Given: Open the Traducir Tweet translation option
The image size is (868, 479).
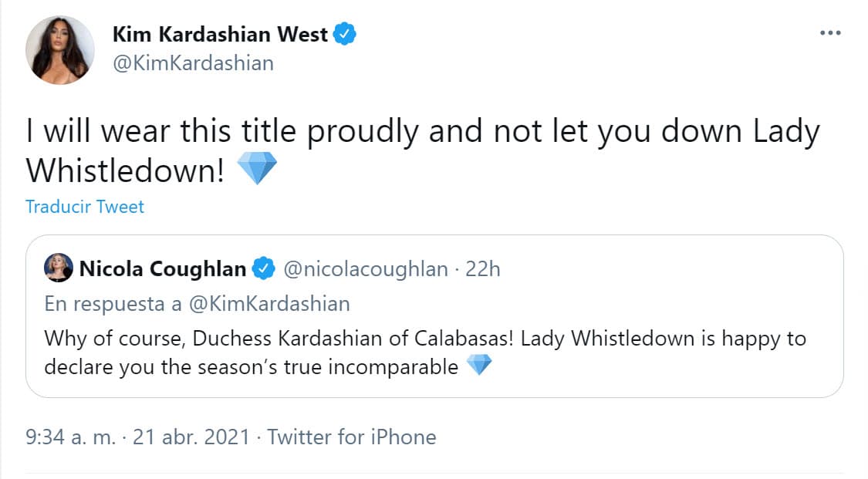Looking at the screenshot, I should coord(85,207).
